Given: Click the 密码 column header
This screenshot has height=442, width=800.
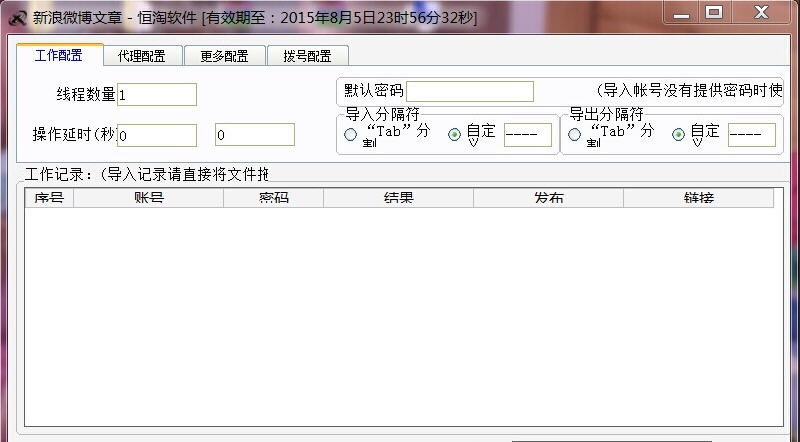Looking at the screenshot, I should (273, 198).
